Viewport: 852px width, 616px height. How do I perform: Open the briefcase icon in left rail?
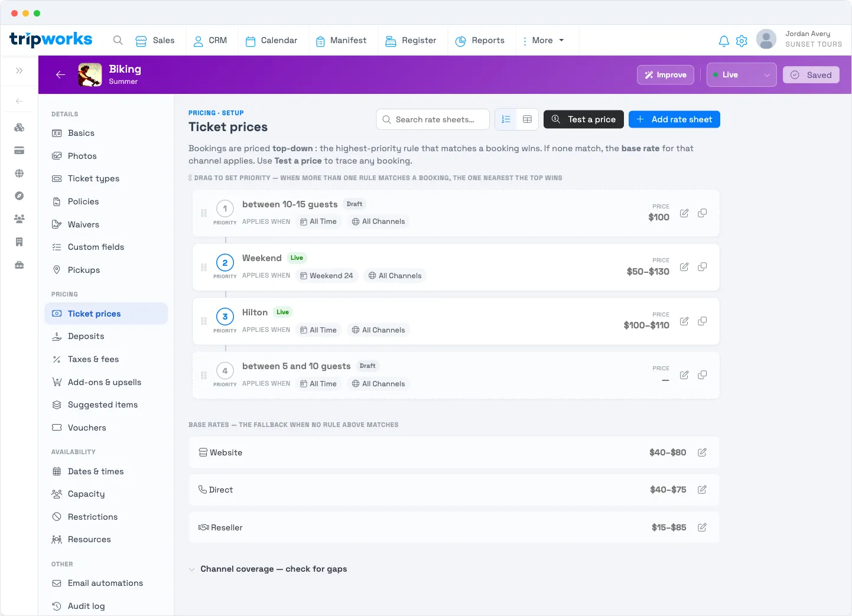[x=19, y=265]
